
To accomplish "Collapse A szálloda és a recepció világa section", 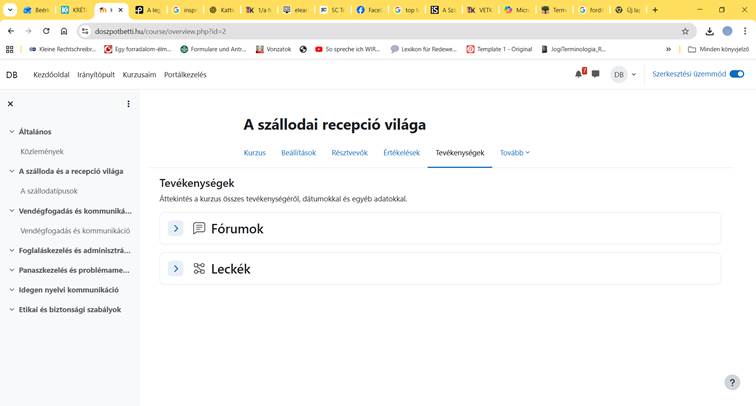I will pyautogui.click(x=12, y=171).
